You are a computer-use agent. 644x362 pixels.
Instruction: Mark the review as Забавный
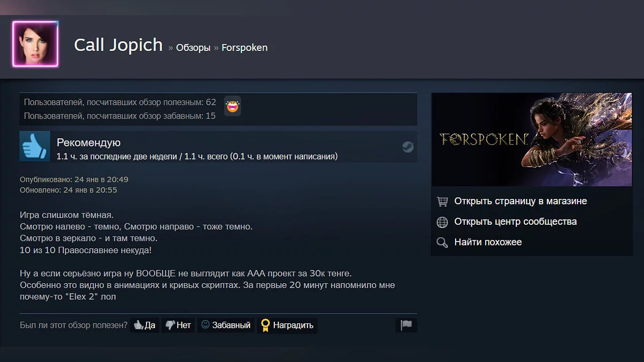[225, 325]
